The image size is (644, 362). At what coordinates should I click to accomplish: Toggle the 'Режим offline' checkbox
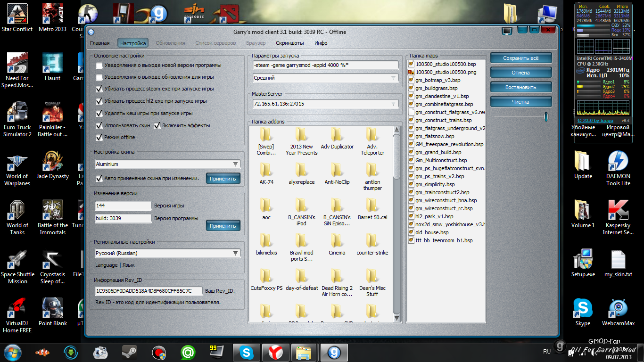point(99,137)
